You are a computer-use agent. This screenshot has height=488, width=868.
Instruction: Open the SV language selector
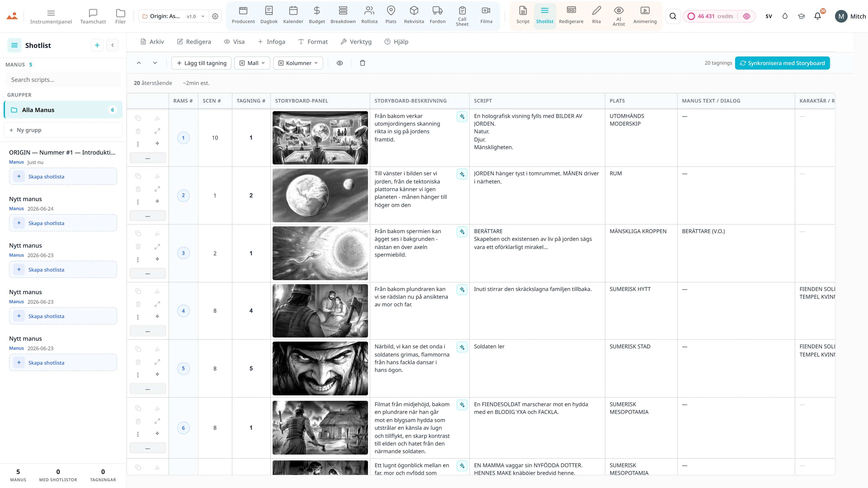769,16
